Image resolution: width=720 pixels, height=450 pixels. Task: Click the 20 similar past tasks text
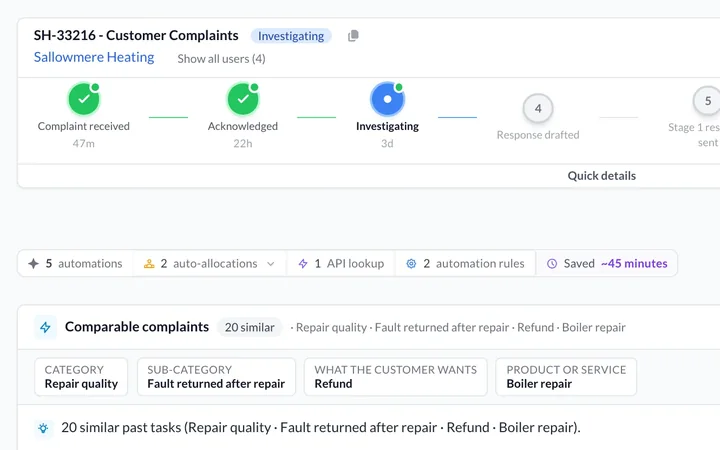tap(321, 428)
